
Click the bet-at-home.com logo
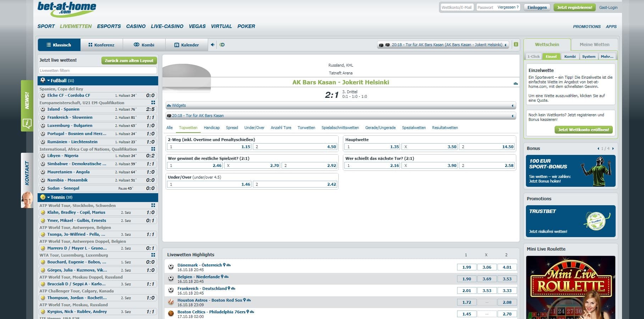point(67,9)
